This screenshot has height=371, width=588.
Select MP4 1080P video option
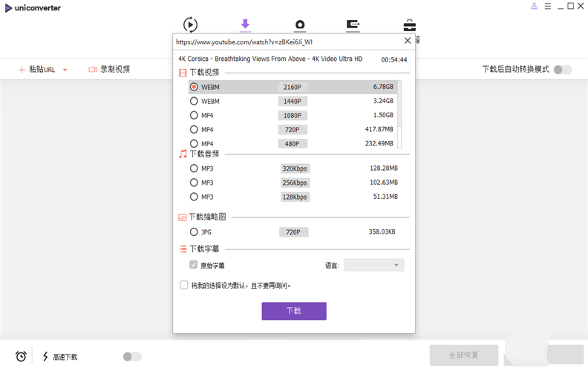(x=195, y=115)
